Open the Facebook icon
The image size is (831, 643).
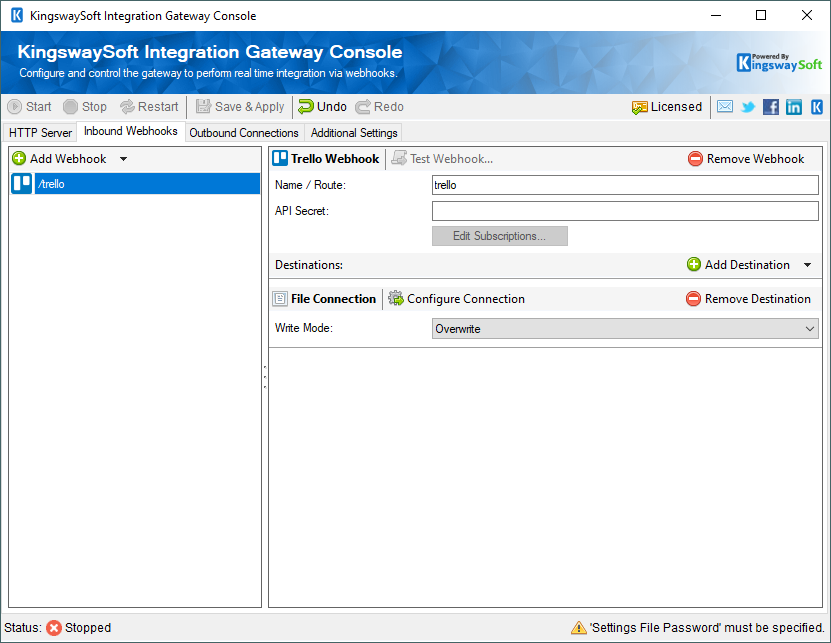click(771, 107)
